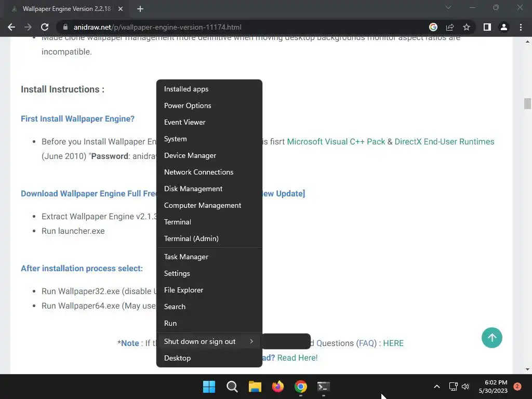Open the side panel icon
The height and width of the screenshot is (399, 532).
coord(487,27)
